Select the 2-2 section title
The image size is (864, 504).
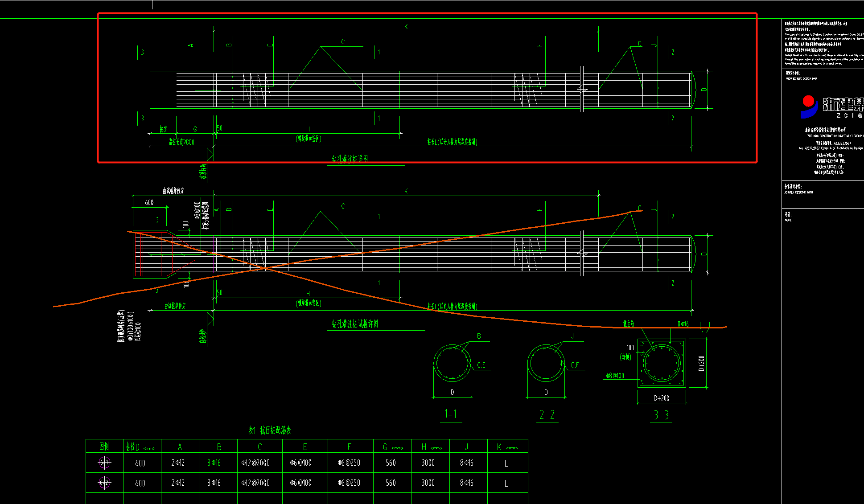[547, 415]
